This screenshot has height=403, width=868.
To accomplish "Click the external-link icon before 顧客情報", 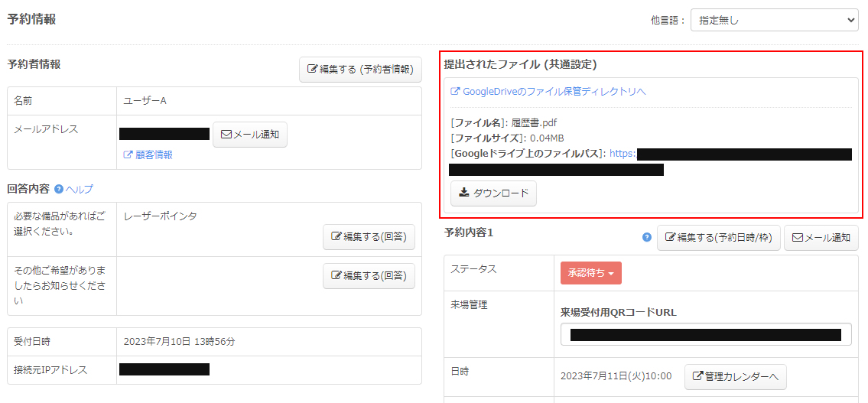I will coord(128,154).
